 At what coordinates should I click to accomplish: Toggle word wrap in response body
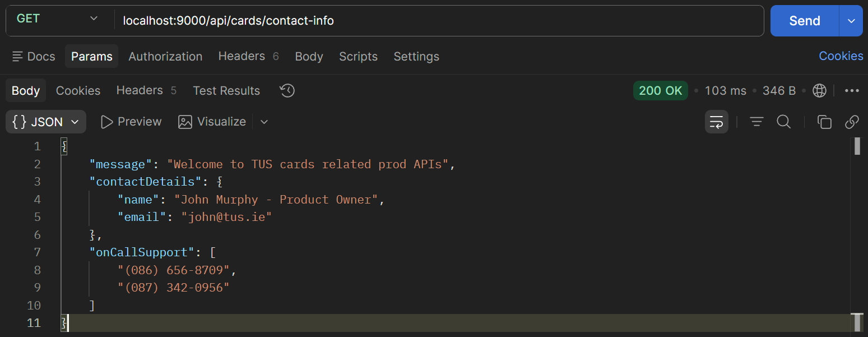(x=716, y=122)
